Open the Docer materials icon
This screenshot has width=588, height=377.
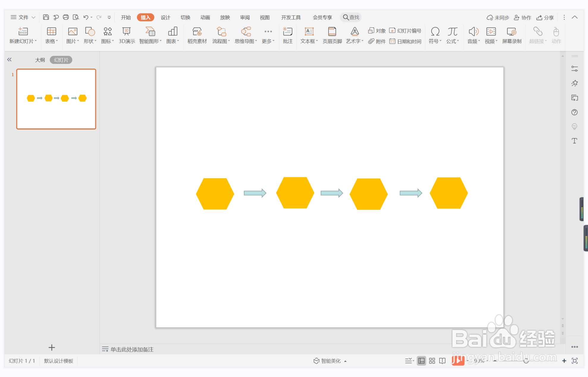tap(197, 31)
